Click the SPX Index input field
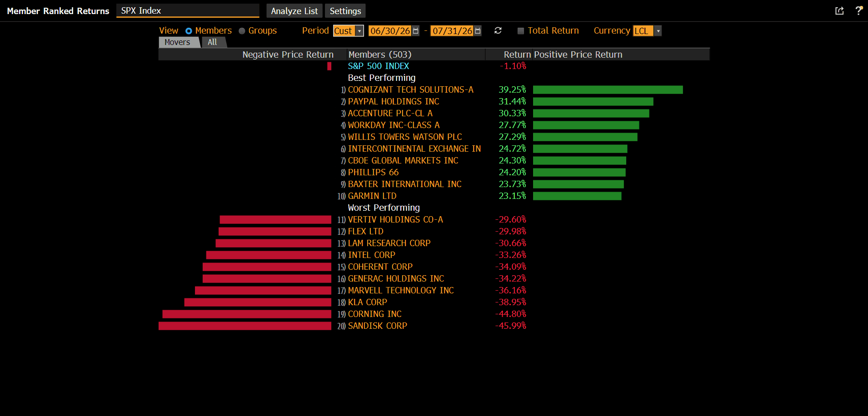 click(188, 10)
